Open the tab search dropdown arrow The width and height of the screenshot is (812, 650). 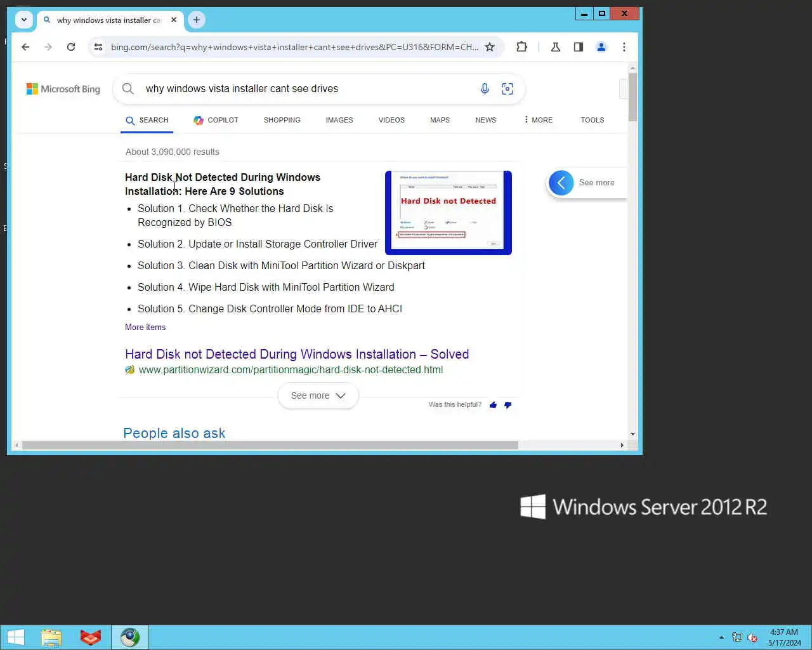[24, 20]
